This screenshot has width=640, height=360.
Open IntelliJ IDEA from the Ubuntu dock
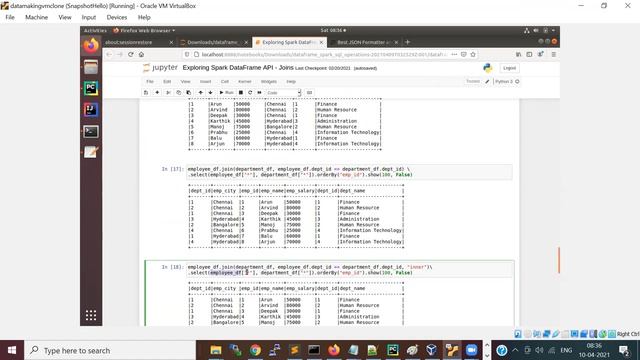[x=91, y=110]
